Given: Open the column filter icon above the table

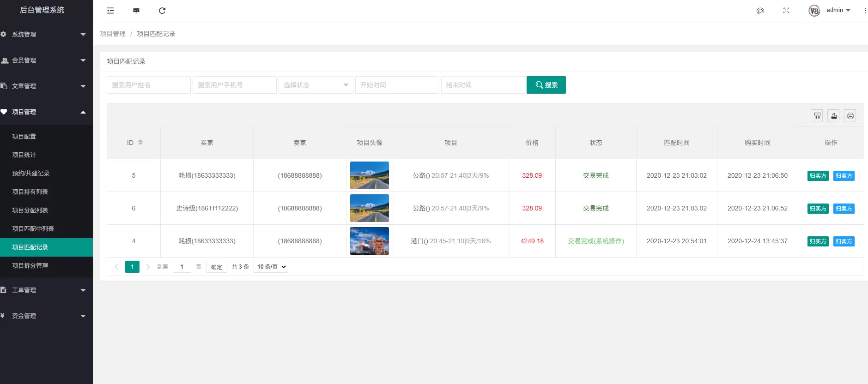Looking at the screenshot, I should [x=817, y=115].
